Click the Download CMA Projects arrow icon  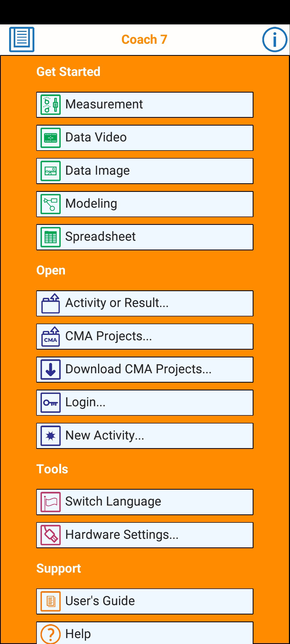click(50, 369)
